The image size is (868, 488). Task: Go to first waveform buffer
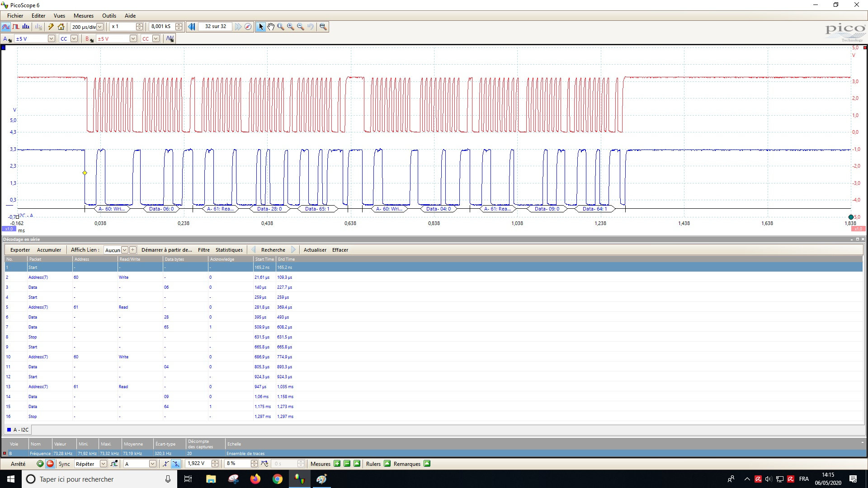(x=192, y=27)
